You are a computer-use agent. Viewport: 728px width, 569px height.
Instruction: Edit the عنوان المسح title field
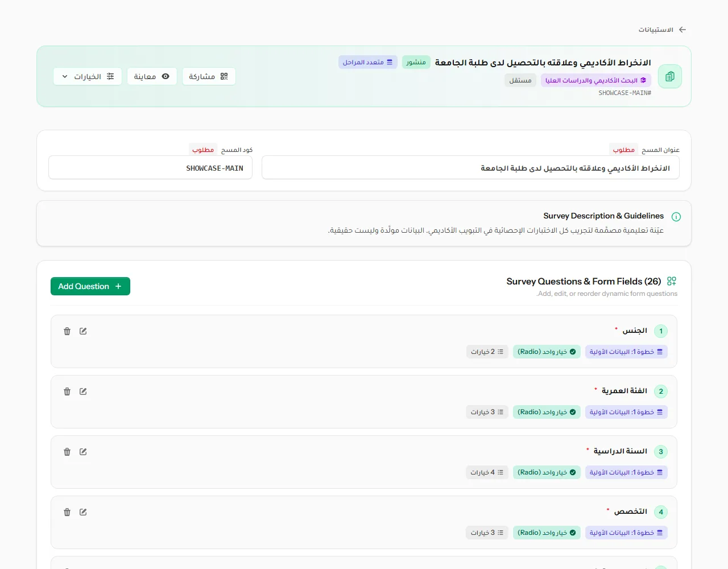[470, 168]
